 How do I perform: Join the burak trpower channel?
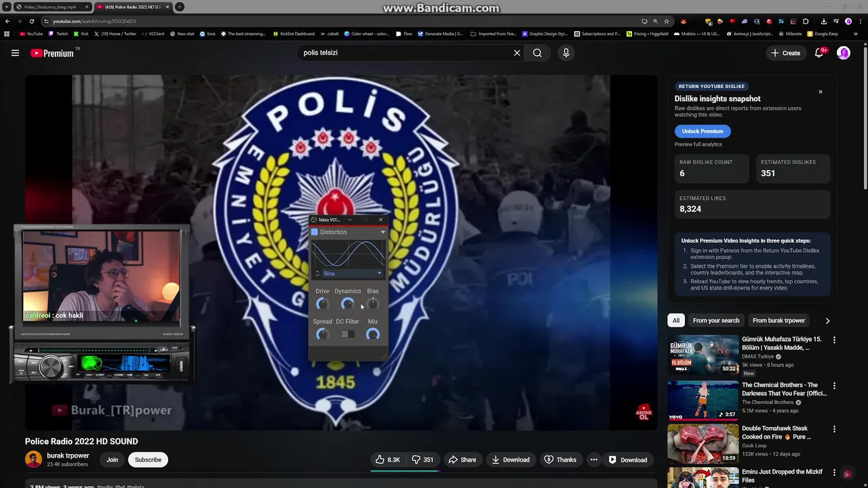tap(112, 460)
